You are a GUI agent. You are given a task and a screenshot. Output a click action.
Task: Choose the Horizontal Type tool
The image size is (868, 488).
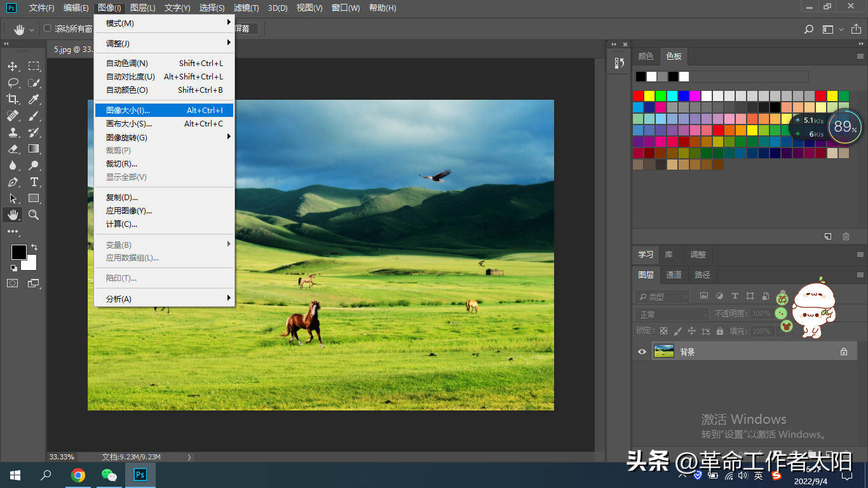[34, 182]
